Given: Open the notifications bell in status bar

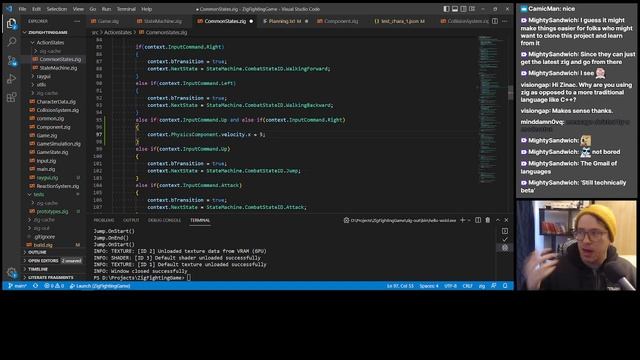Looking at the screenshot, I should coord(505,286).
